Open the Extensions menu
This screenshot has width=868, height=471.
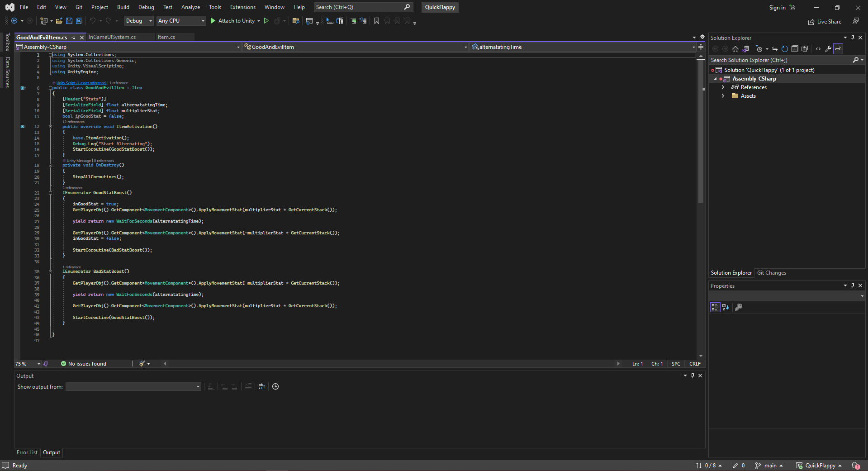[x=243, y=7]
